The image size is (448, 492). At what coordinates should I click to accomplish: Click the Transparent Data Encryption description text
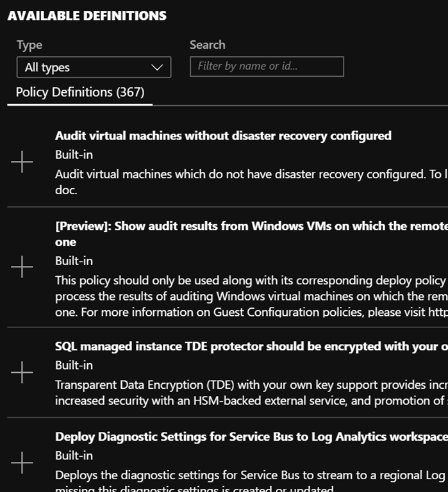(x=250, y=385)
